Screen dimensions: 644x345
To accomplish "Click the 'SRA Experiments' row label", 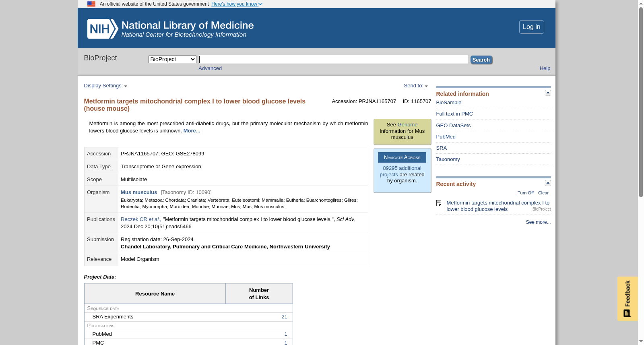I will pos(113,317).
